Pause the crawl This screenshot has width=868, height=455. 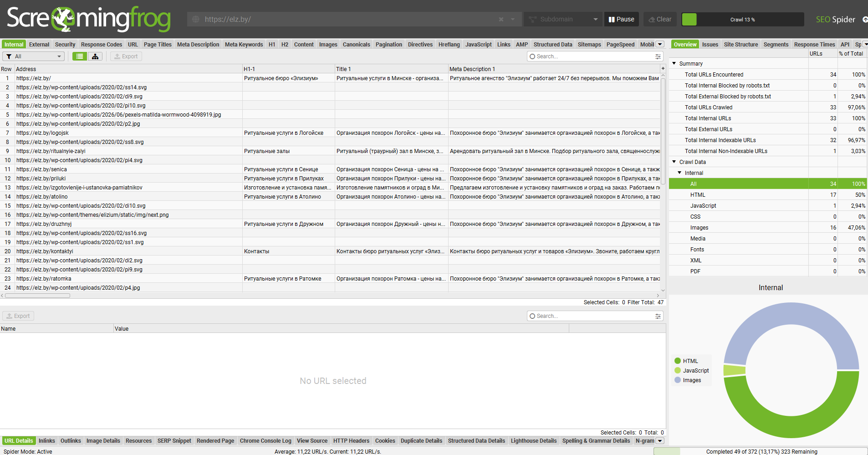pyautogui.click(x=622, y=19)
